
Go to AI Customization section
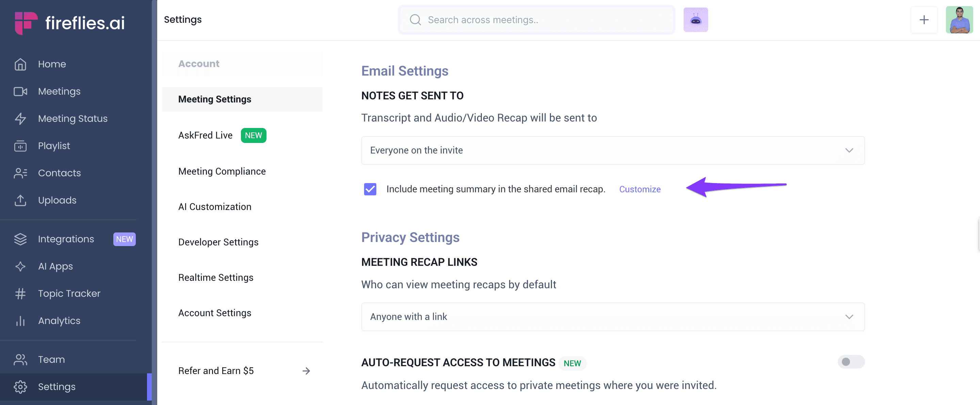point(215,207)
